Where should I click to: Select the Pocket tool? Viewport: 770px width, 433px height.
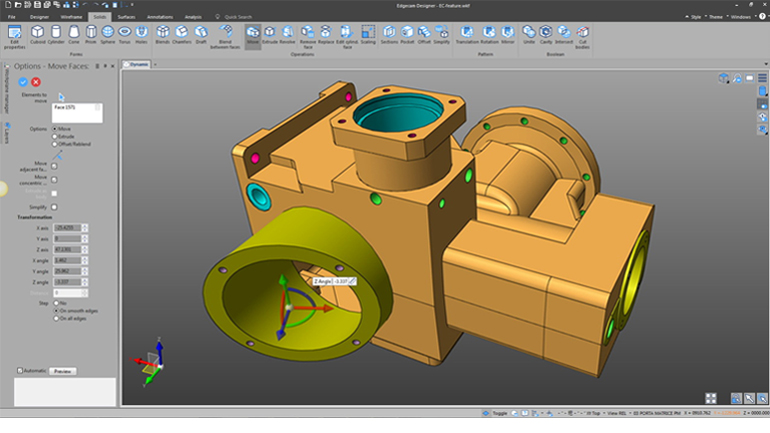coord(407,35)
